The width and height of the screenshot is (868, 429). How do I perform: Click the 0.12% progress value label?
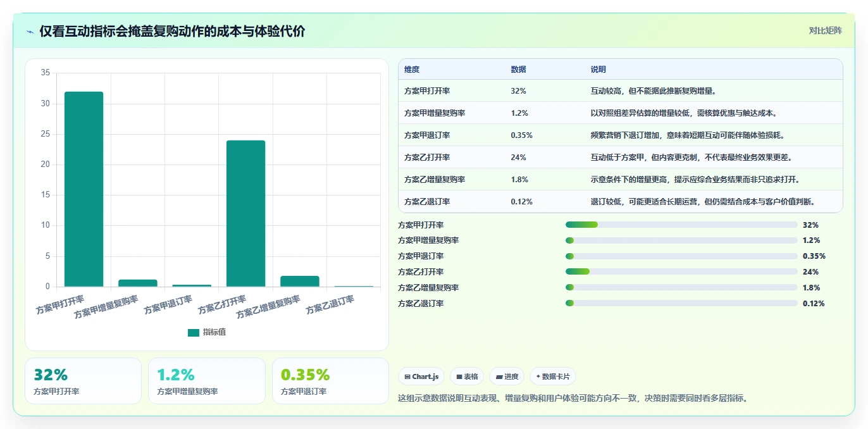click(x=814, y=303)
